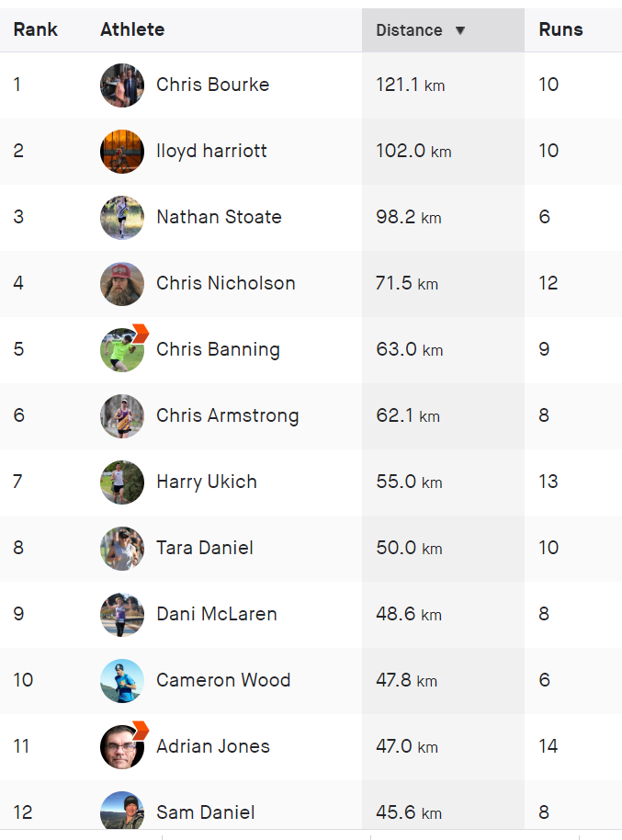Open Chris Bourke's profile avatar
622x840 pixels.
122,85
